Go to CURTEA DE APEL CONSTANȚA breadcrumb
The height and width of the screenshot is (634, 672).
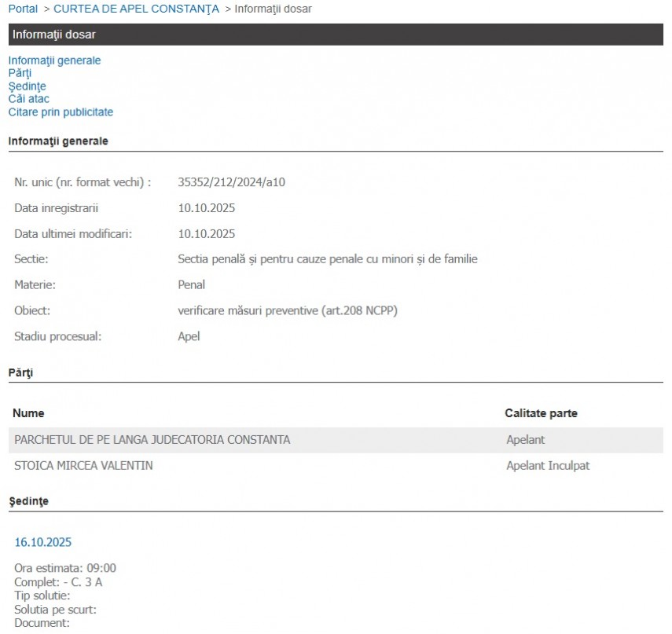pos(136,9)
